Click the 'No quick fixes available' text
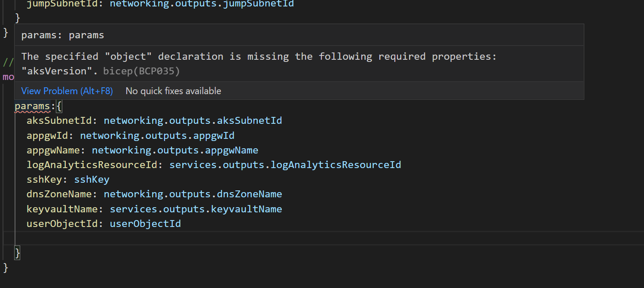 point(173,91)
